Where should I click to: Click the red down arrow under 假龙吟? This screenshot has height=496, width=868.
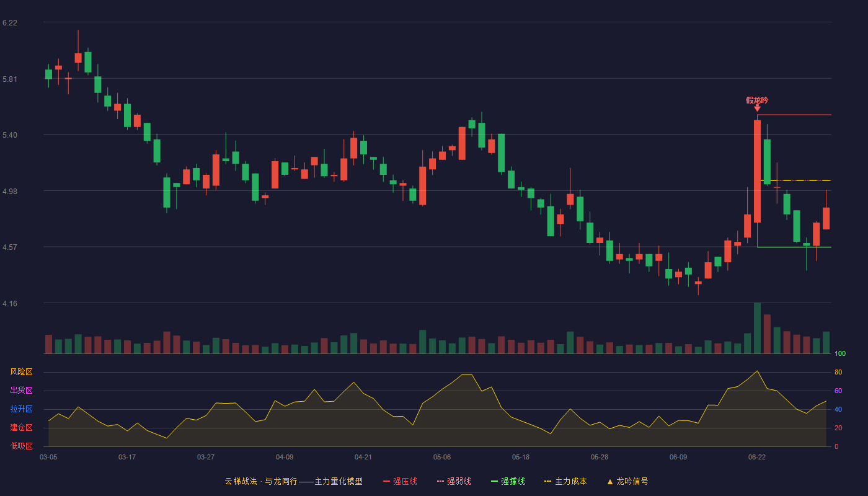click(757, 108)
